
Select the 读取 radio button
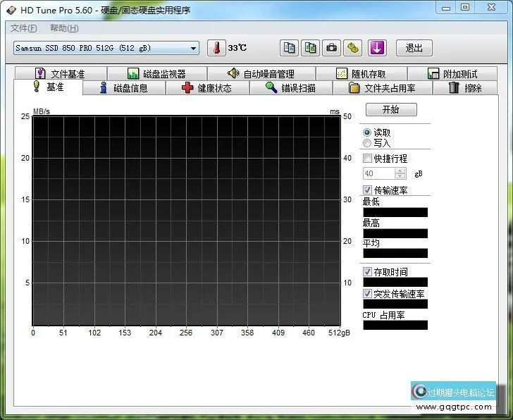click(367, 132)
